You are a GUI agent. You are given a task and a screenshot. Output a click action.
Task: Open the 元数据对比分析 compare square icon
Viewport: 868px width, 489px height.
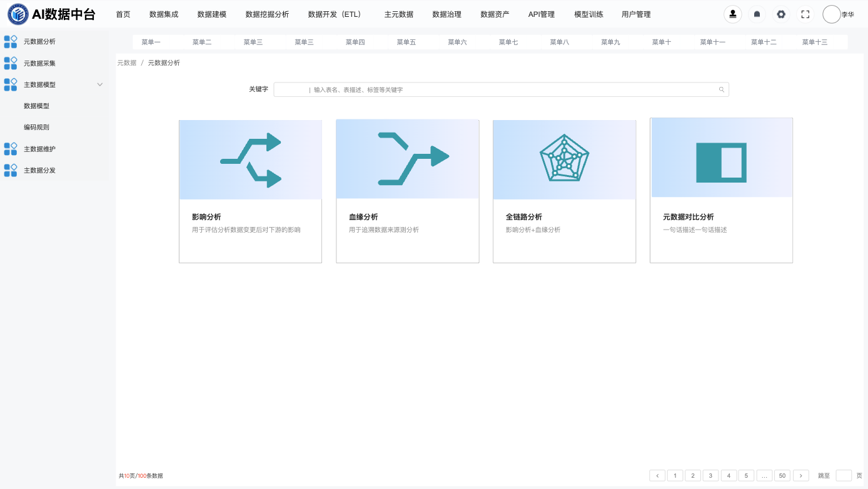(x=721, y=163)
